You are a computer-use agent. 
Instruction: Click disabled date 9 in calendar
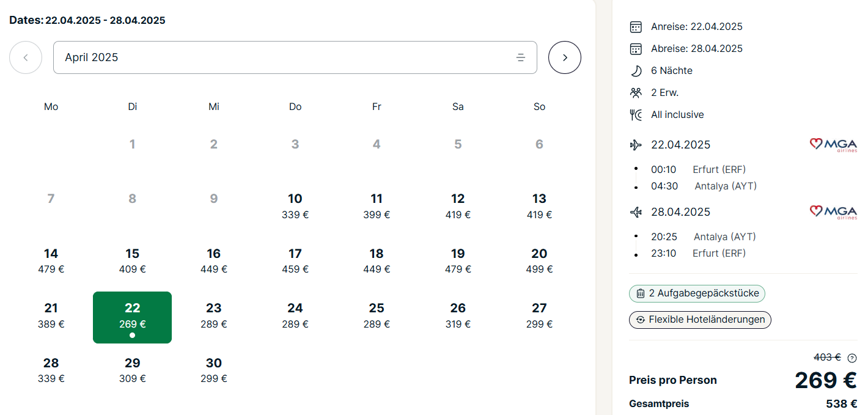pyautogui.click(x=214, y=199)
